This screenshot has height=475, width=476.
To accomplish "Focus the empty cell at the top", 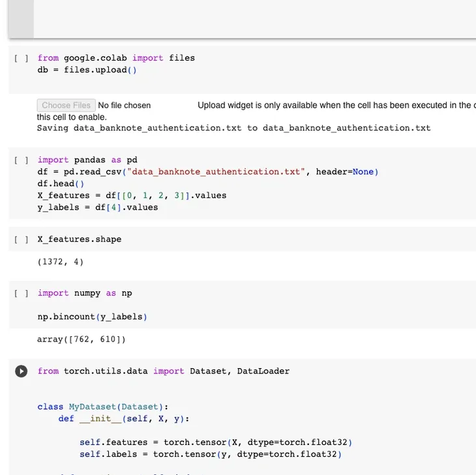I will pyautogui.click(x=254, y=18).
